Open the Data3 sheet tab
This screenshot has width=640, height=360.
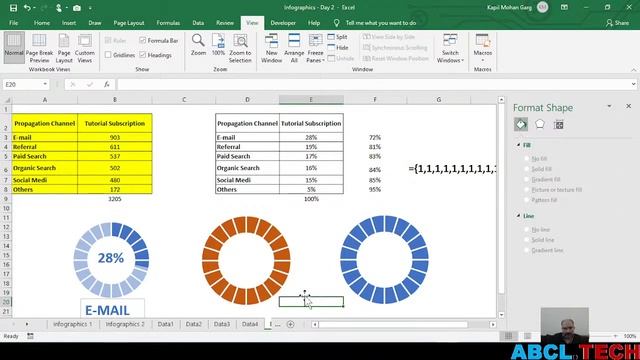pyautogui.click(x=222, y=324)
